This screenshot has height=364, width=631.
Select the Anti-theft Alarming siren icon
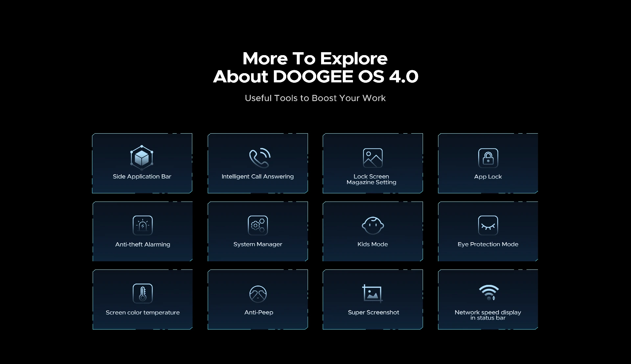(x=143, y=225)
